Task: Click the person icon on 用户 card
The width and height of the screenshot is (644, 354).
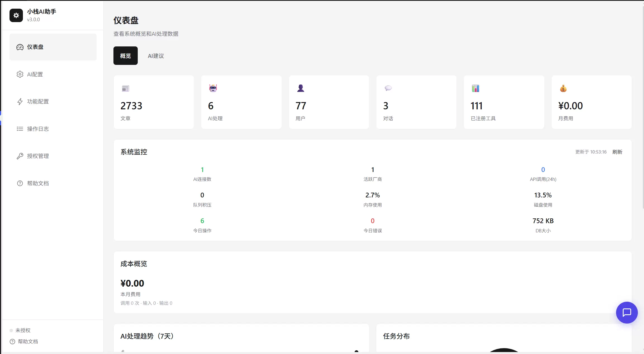Action: (x=301, y=88)
